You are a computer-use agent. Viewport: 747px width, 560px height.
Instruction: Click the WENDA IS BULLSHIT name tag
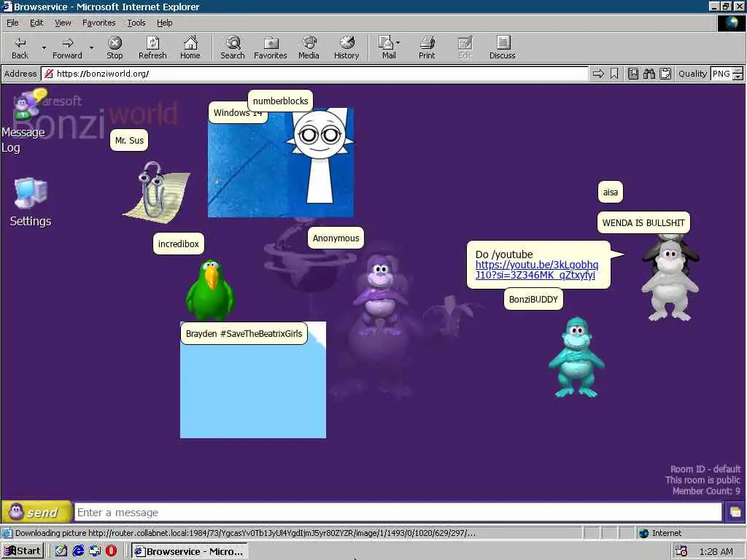click(x=643, y=223)
